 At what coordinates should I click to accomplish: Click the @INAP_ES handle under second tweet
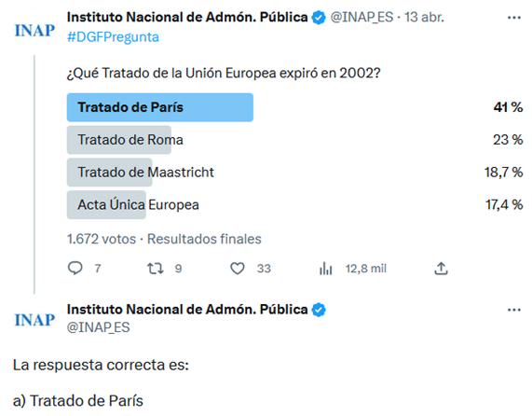(99, 327)
